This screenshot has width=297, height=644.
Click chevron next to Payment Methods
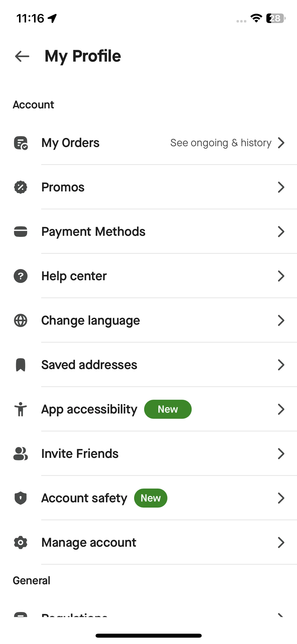(281, 232)
